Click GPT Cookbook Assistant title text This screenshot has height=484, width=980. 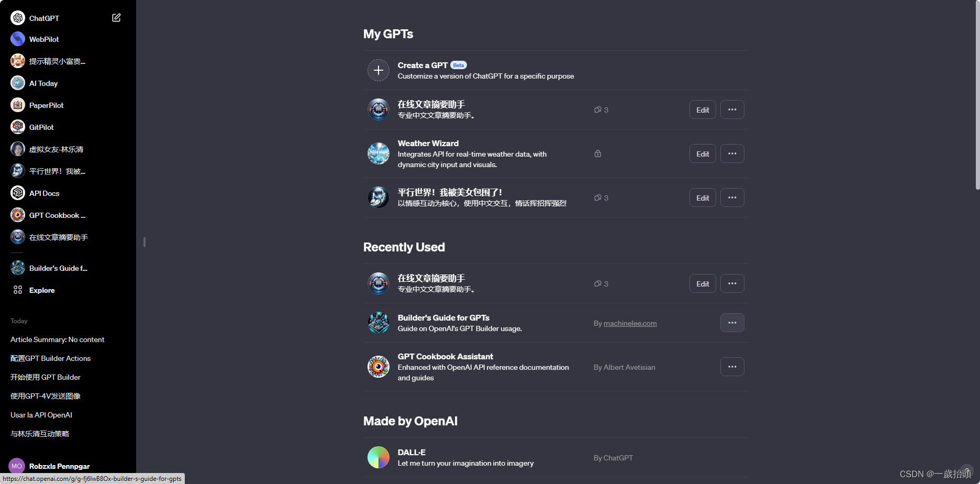click(x=446, y=356)
